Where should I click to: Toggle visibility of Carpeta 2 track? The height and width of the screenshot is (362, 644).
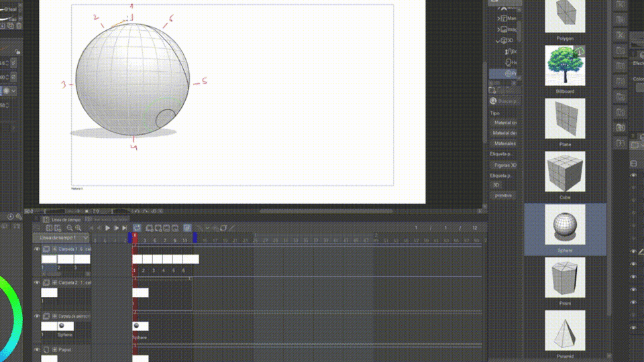click(37, 283)
